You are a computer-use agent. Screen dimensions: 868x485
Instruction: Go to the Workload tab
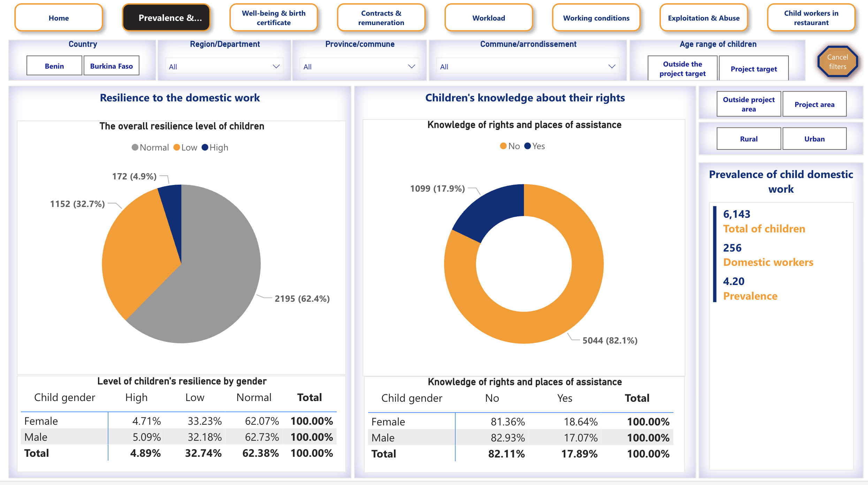488,18
